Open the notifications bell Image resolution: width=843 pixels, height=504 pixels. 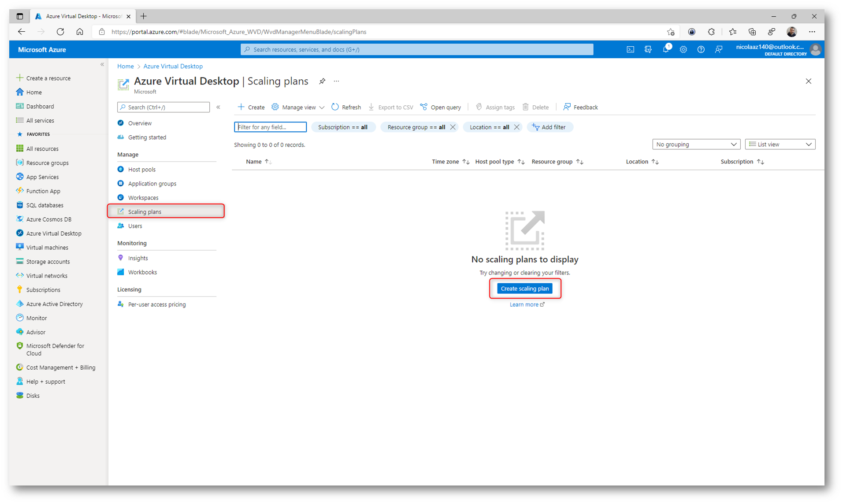coord(666,49)
